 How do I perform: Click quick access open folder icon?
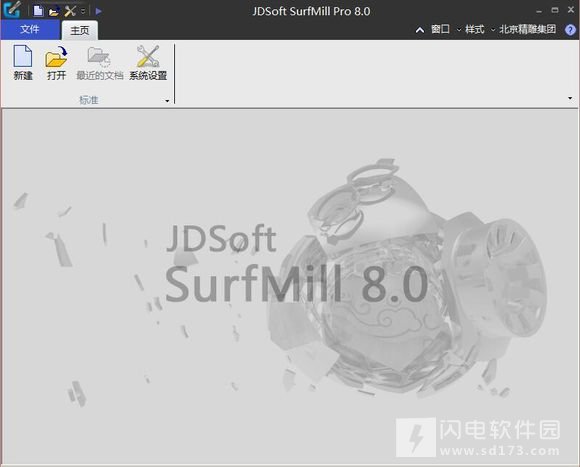(x=54, y=11)
